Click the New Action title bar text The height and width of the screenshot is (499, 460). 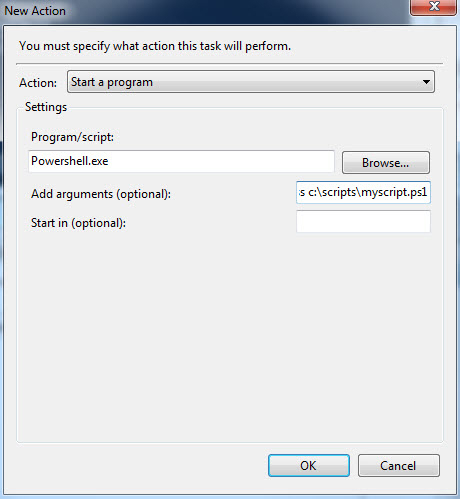(x=35, y=11)
